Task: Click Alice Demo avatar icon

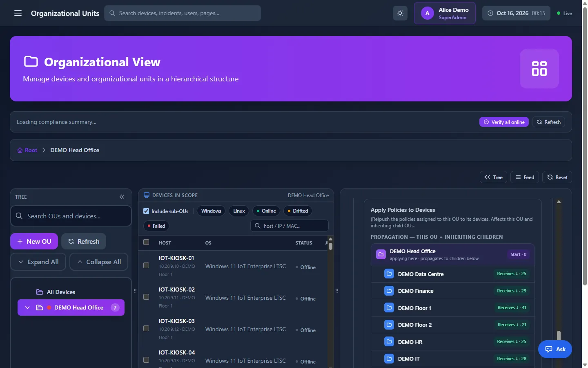Action: (x=427, y=13)
